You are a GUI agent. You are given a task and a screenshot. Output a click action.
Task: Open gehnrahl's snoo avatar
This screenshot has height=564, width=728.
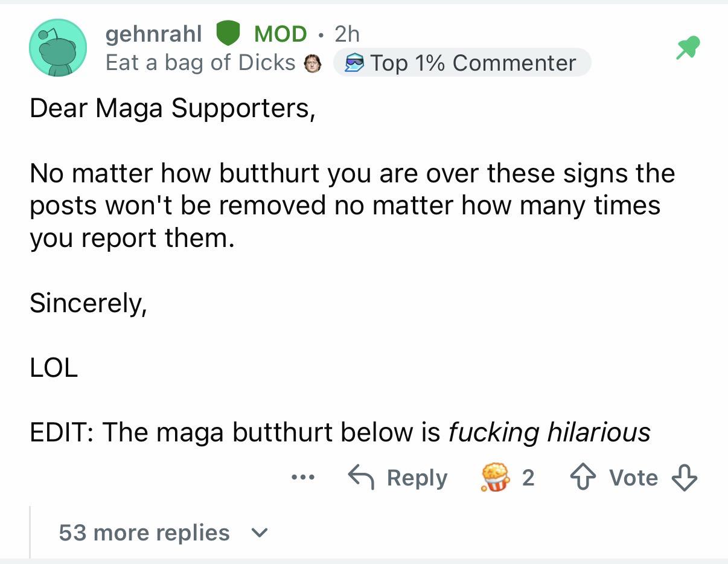58,48
